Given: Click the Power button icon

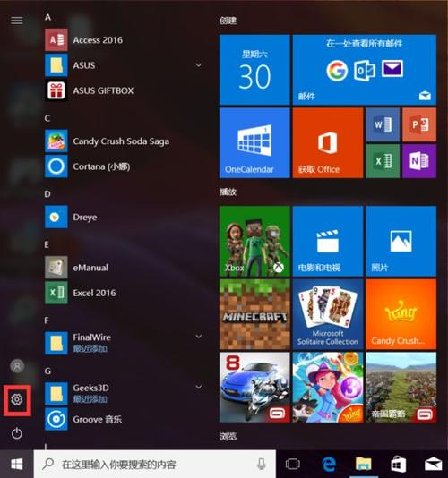Looking at the screenshot, I should [x=17, y=433].
